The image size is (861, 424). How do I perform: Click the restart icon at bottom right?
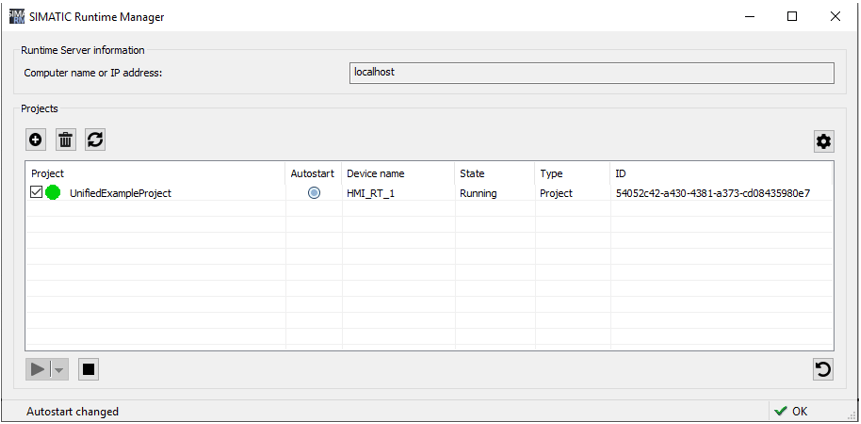pos(823,370)
